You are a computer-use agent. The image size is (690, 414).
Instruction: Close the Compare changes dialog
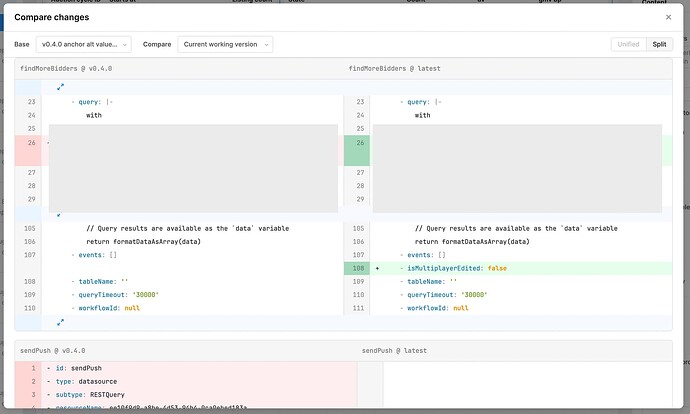click(x=668, y=17)
